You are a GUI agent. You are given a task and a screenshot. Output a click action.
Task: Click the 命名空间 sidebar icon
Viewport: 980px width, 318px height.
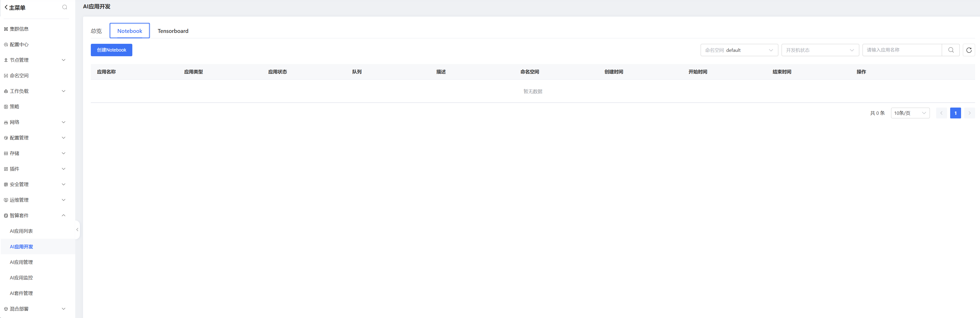point(6,76)
